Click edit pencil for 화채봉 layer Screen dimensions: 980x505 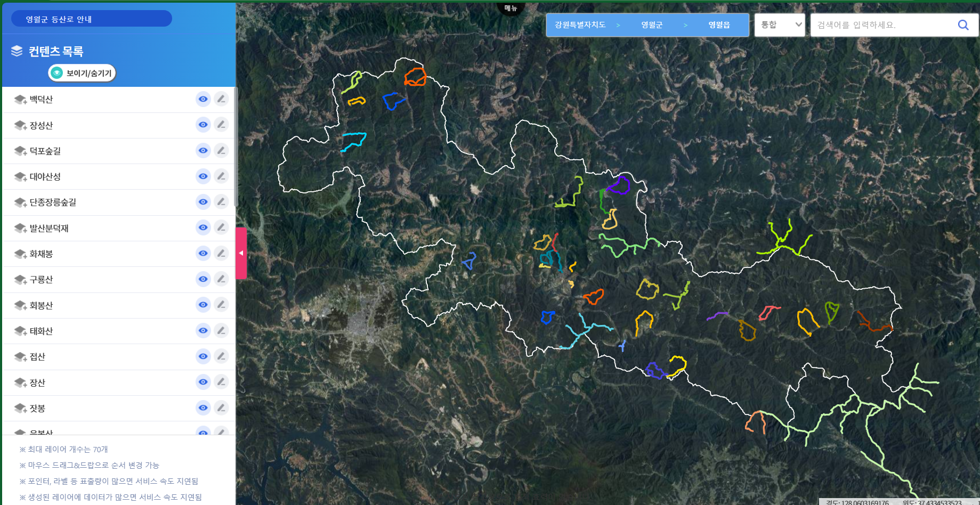click(221, 254)
